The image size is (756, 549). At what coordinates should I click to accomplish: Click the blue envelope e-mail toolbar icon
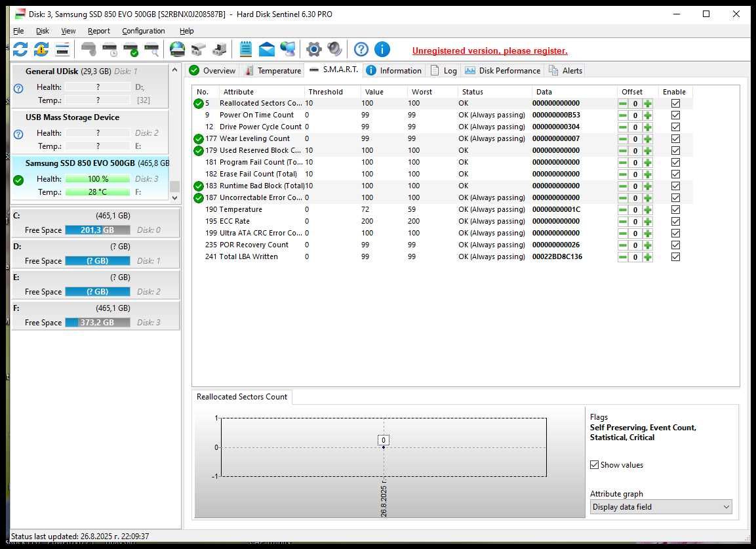(x=267, y=49)
